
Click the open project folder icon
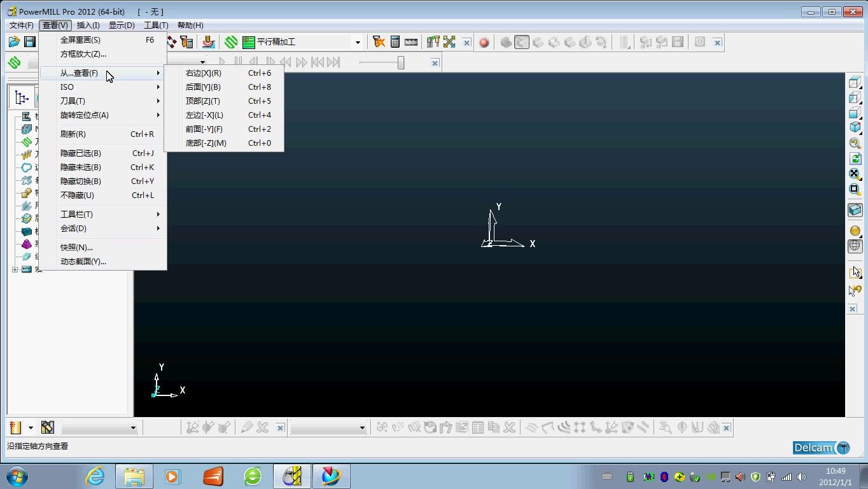[14, 42]
